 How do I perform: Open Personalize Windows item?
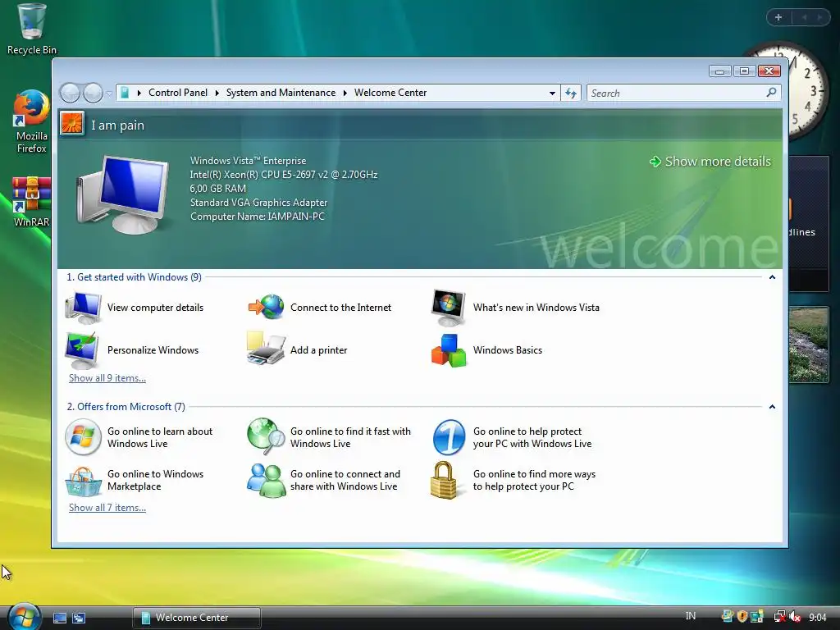coord(132,350)
